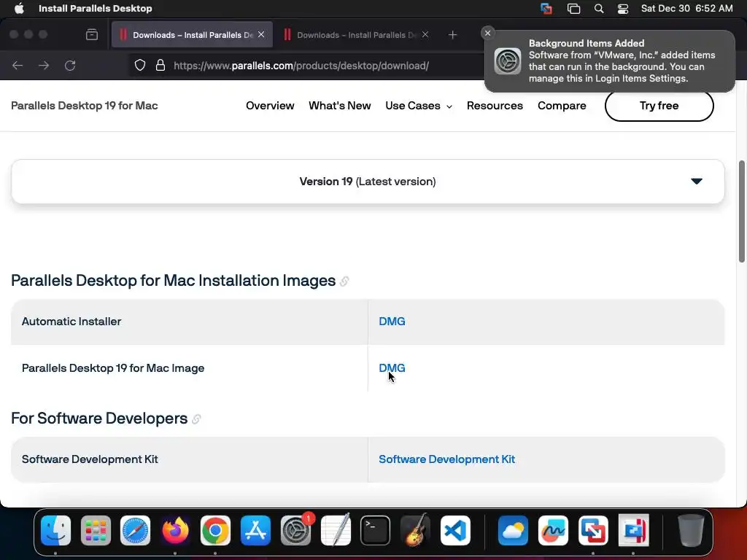Open Control Center in menu bar
The height and width of the screenshot is (560, 747).
click(623, 8)
